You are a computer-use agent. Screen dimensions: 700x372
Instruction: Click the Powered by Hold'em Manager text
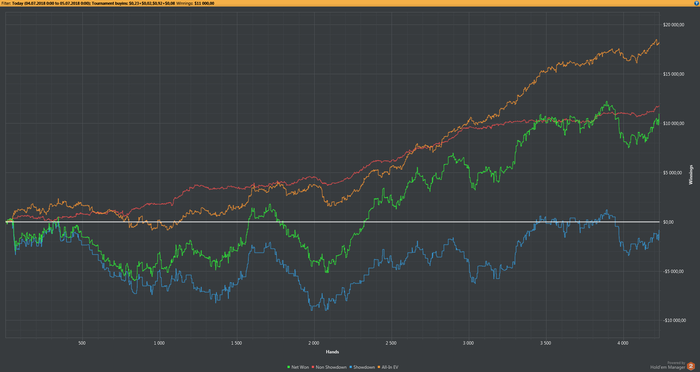667,366
